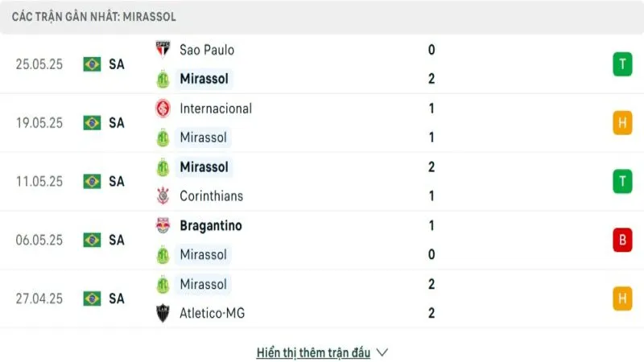The height and width of the screenshot is (362, 644).
Task: Click the Sao Paulo club crest icon
Action: point(163,50)
